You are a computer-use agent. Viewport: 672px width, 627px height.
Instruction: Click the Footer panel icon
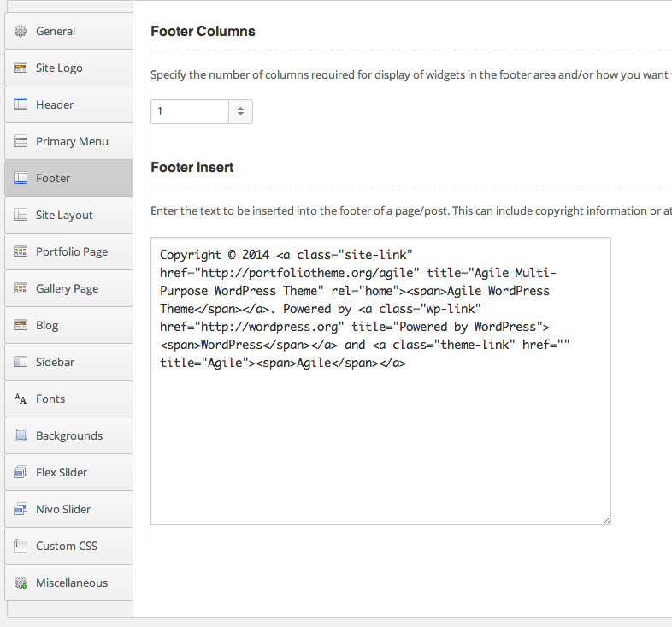(21, 178)
